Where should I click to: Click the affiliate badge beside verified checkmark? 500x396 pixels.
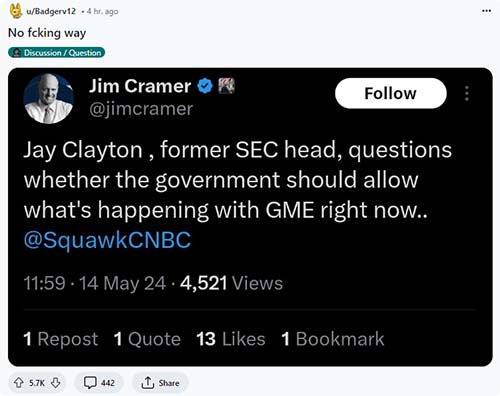[226, 86]
